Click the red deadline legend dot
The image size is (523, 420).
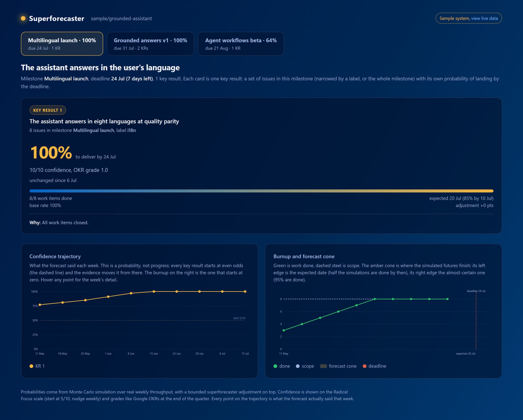click(365, 366)
